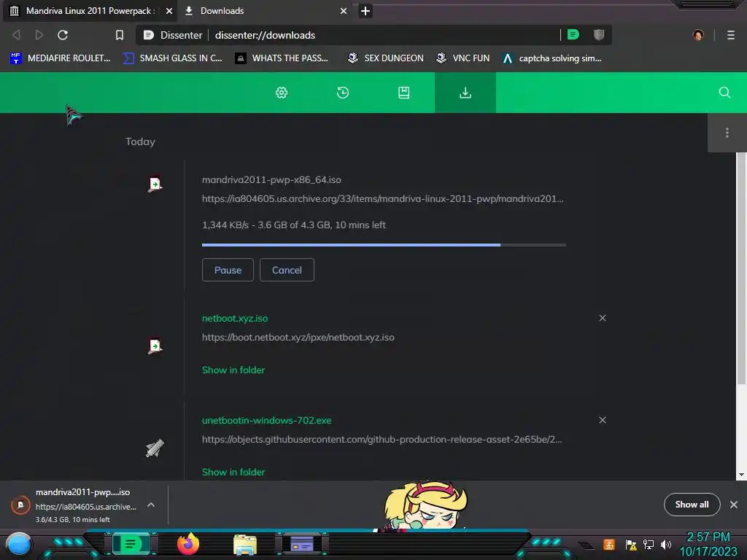Click Dissenter browser taskbar icon
747x560 pixels.
tap(131, 543)
